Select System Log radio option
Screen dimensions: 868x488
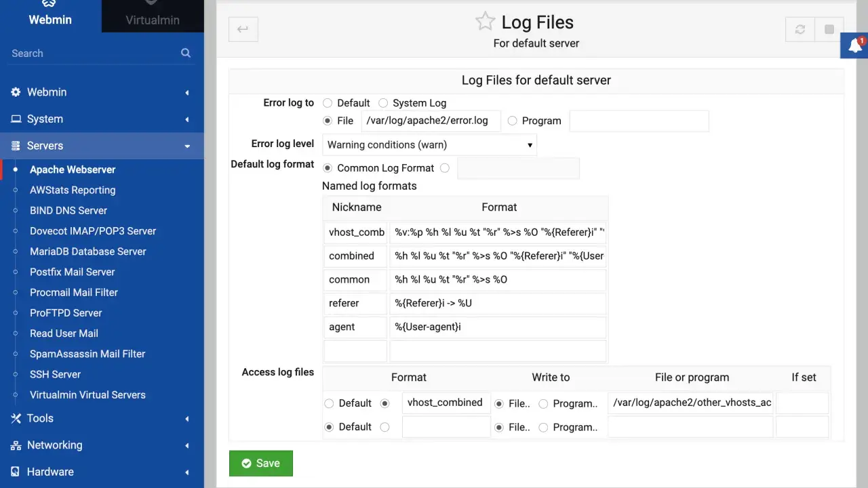(383, 103)
